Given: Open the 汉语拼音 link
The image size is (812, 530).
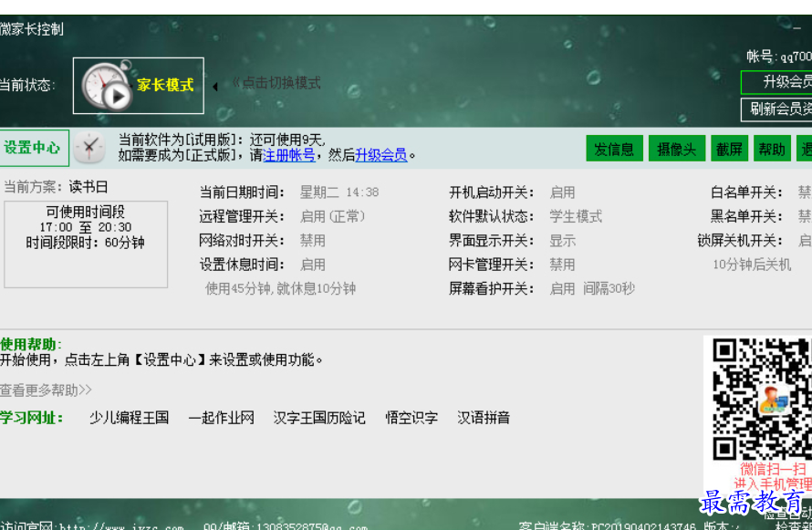Looking at the screenshot, I should (x=484, y=418).
